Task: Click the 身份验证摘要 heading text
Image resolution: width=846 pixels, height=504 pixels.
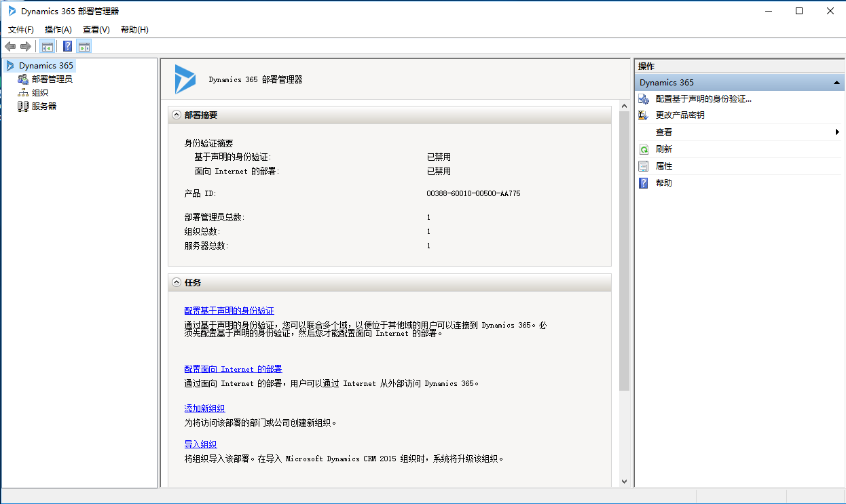Action: pos(208,143)
